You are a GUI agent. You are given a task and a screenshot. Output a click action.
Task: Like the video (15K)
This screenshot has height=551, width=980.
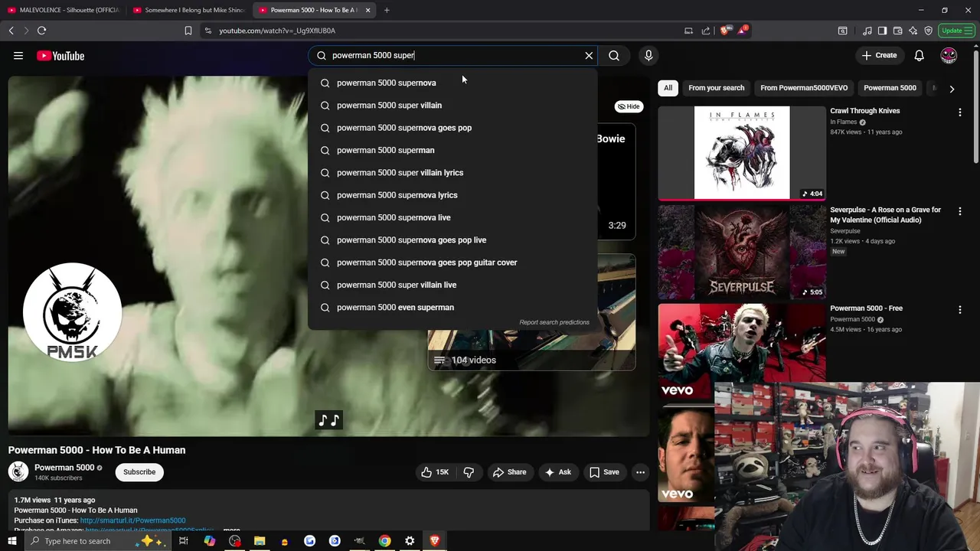pyautogui.click(x=435, y=472)
